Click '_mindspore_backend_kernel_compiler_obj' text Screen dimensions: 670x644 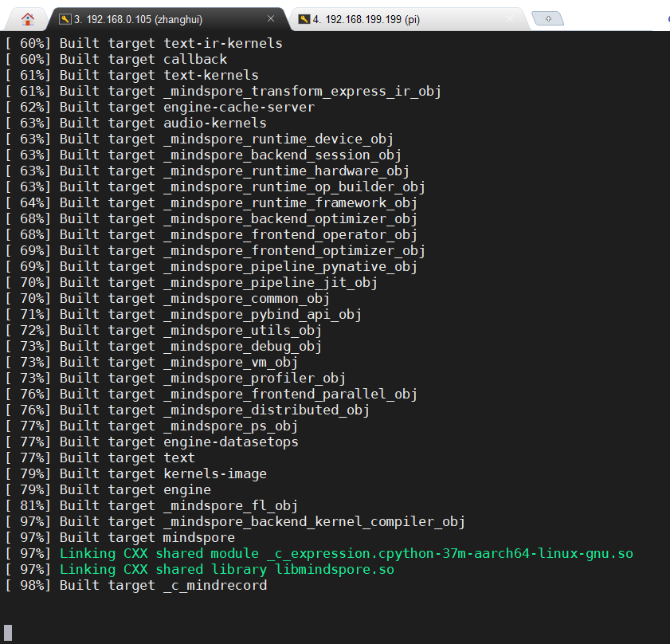click(x=314, y=522)
